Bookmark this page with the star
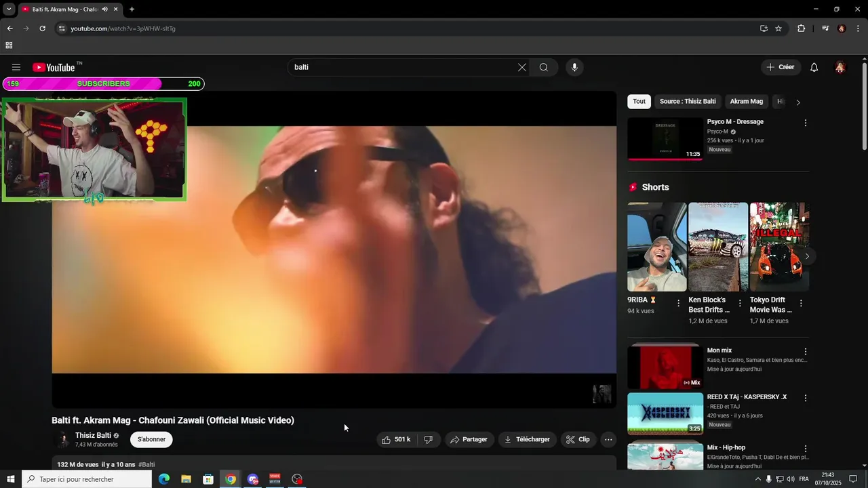Image resolution: width=868 pixels, height=488 pixels. tap(778, 28)
